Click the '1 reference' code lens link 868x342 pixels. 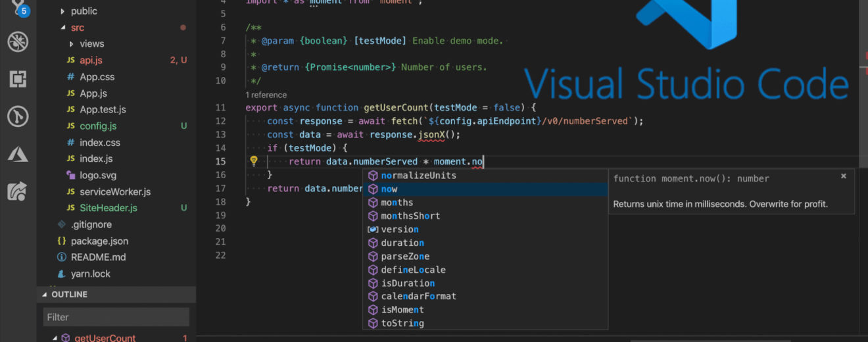[266, 95]
